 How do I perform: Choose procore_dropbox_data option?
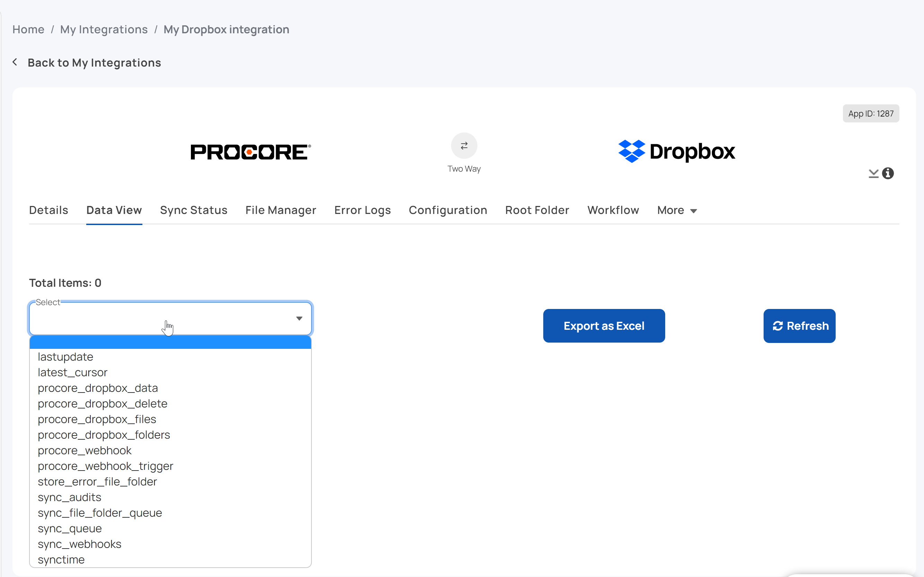point(170,388)
